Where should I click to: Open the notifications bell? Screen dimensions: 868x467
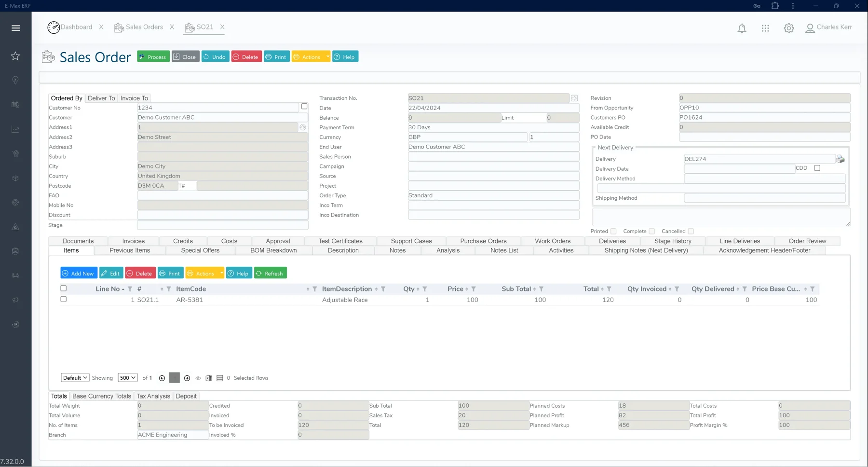click(742, 28)
